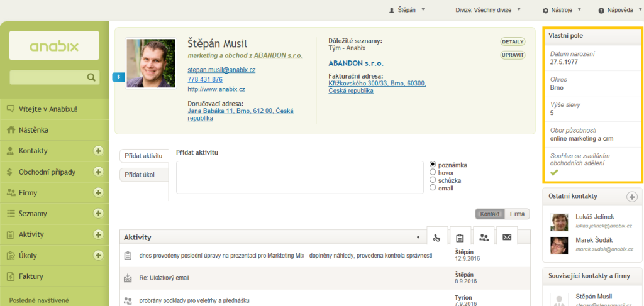Open the Nástroje tools menu

point(561,10)
